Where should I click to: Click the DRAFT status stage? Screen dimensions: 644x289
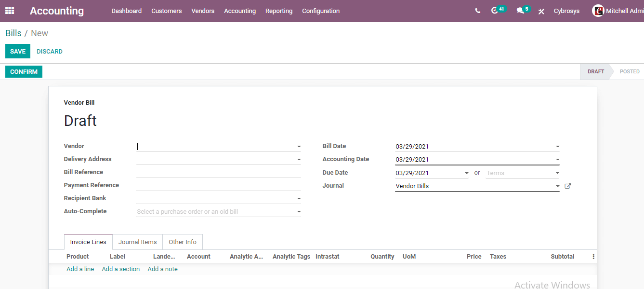[x=596, y=71]
